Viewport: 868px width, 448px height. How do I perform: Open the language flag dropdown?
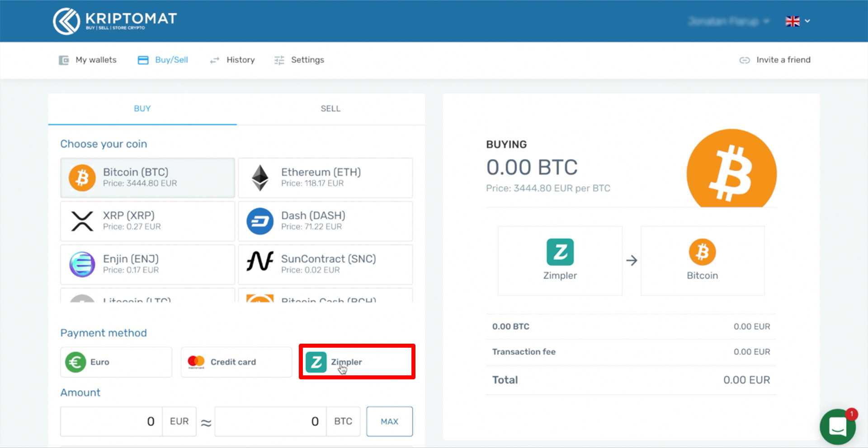(x=797, y=21)
